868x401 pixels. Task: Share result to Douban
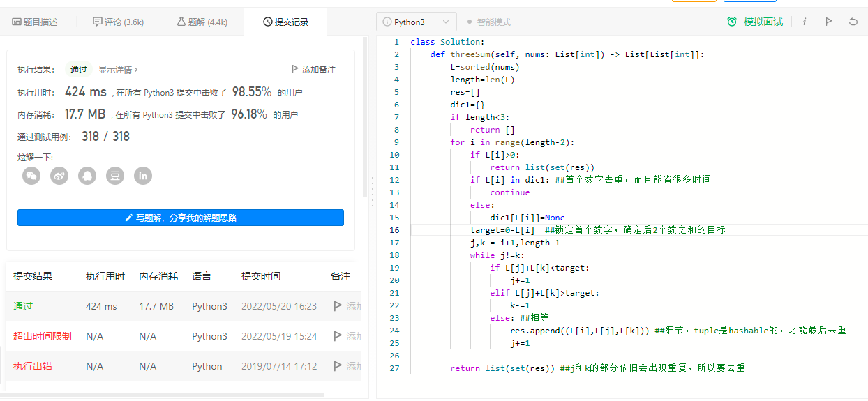[x=115, y=176]
